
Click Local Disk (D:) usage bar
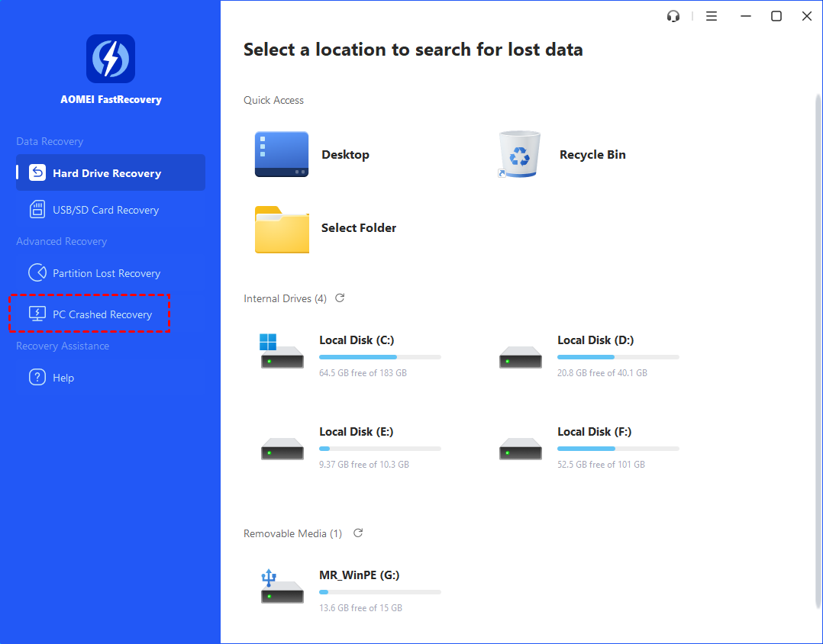[x=618, y=357]
